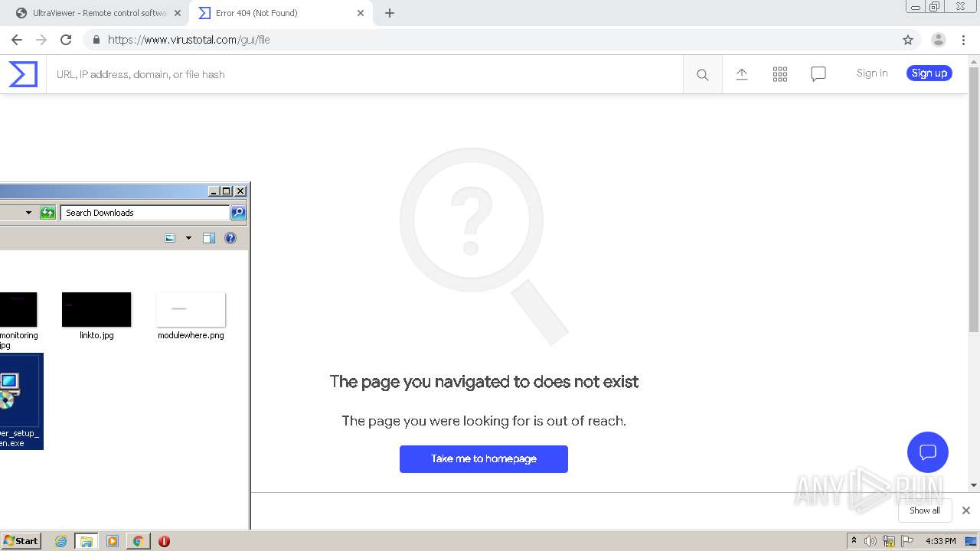
Task: Click the red Opera taskbar icon
Action: pos(164,541)
